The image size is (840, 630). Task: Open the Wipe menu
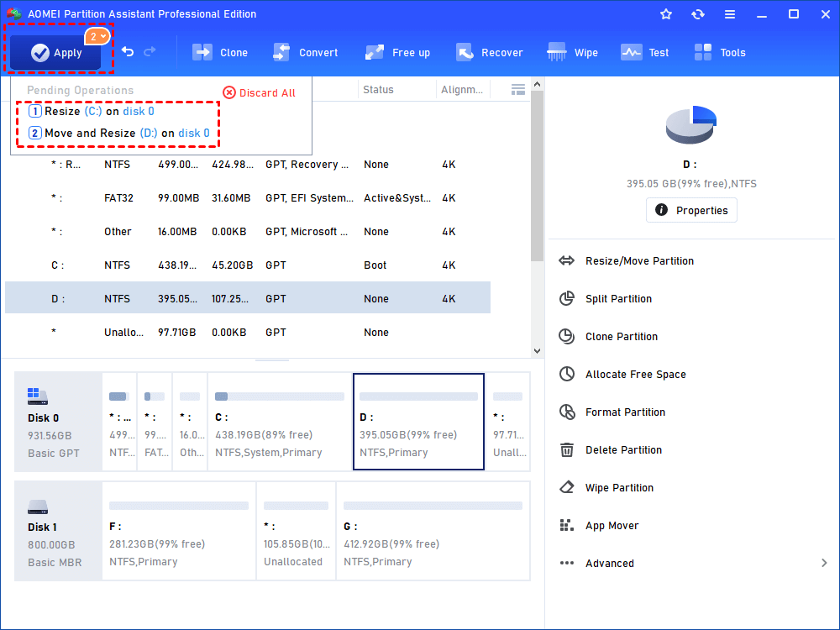pos(572,52)
